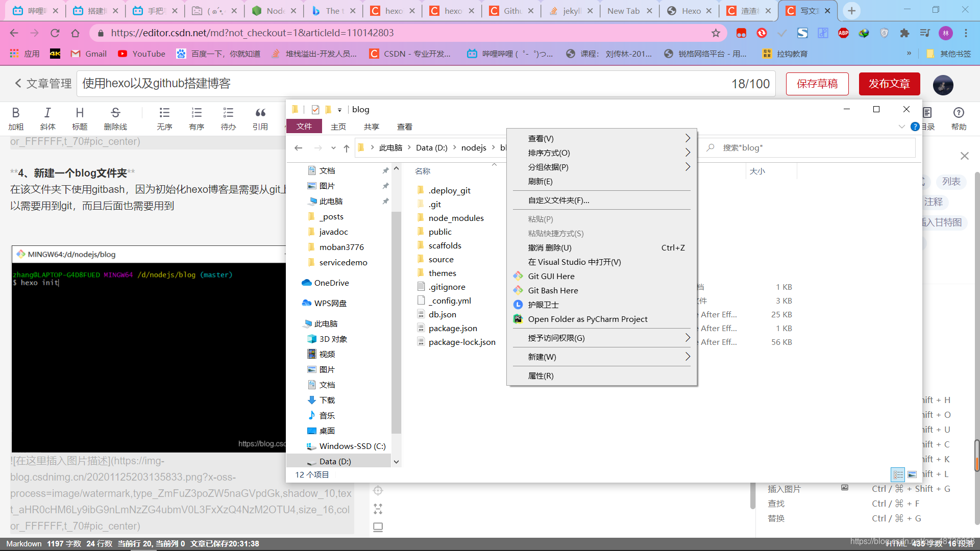
Task: Expand the 分组依据(P) submenu
Action: pyautogui.click(x=688, y=167)
